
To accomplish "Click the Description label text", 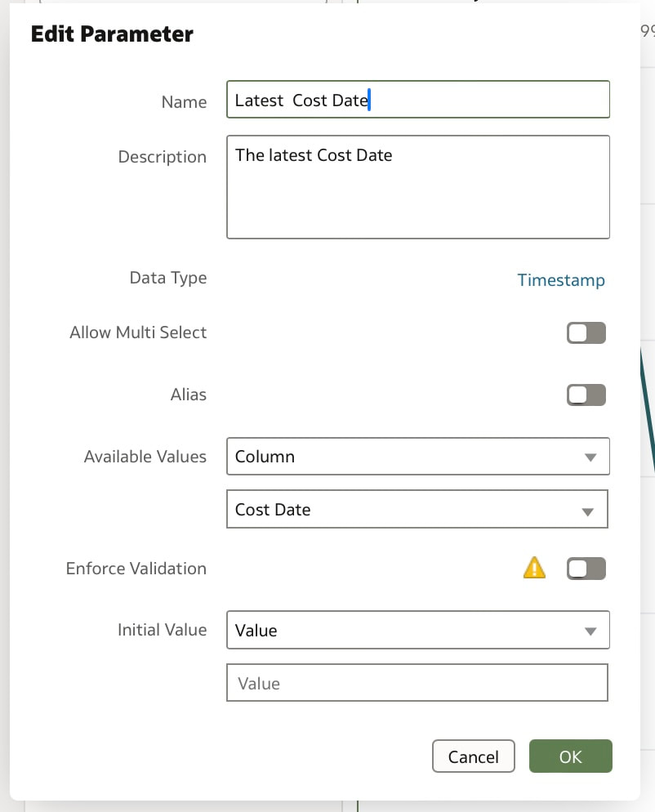I will click(162, 157).
